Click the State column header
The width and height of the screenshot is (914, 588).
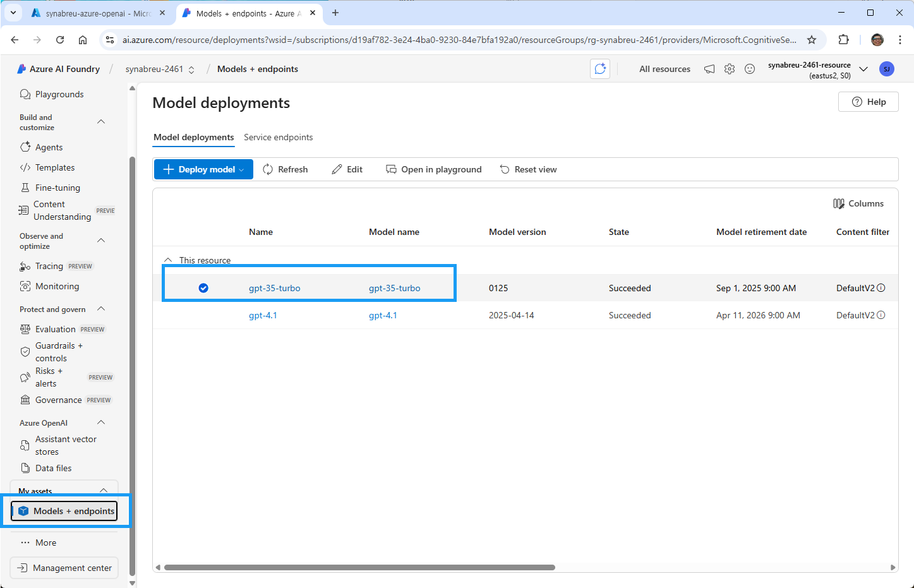pyautogui.click(x=618, y=232)
